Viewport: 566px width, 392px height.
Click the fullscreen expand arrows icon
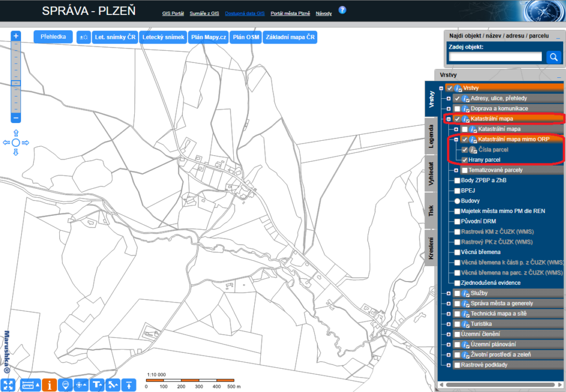[x=8, y=385]
